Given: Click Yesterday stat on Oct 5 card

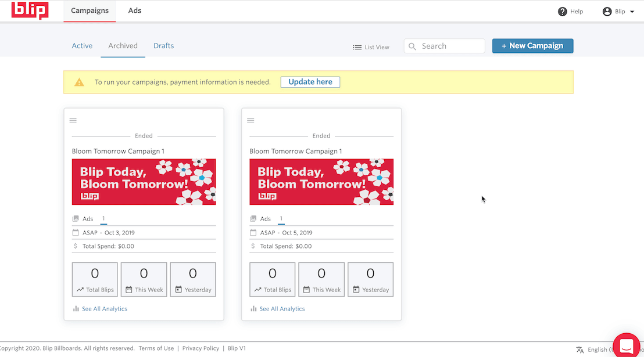Looking at the screenshot, I should tap(370, 279).
